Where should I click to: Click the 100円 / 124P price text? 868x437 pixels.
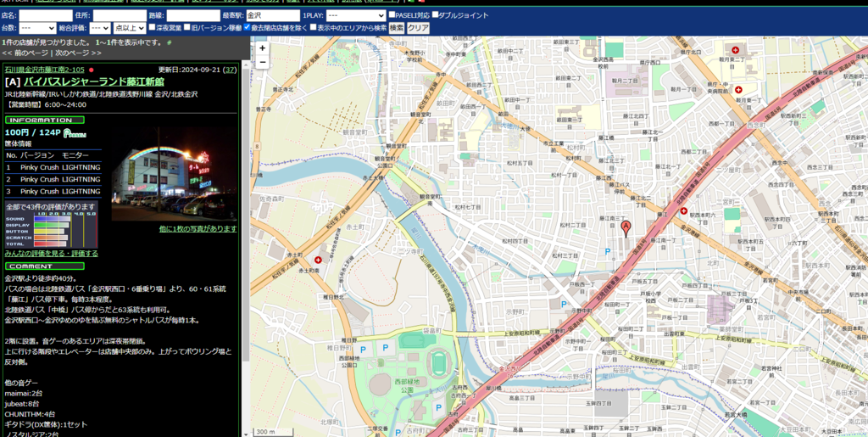[x=33, y=133]
